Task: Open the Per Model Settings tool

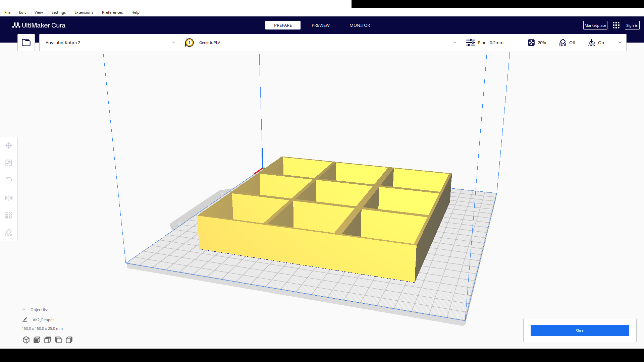Action: 9,215
